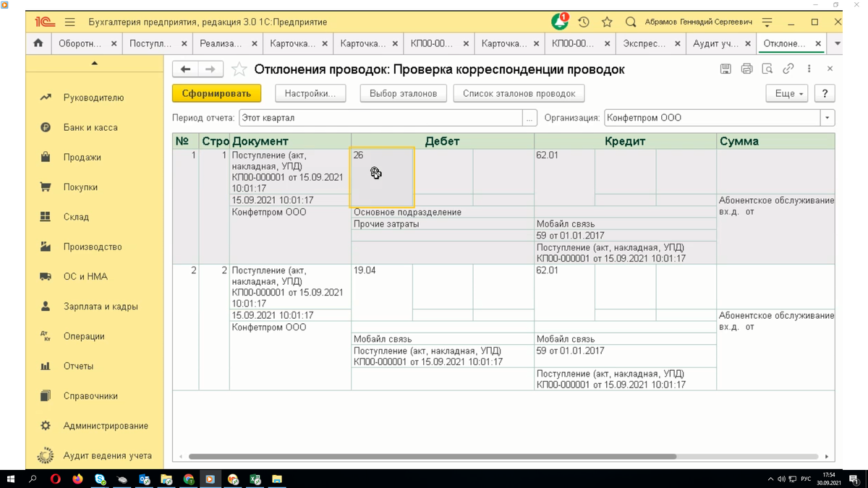Switch to the Оборотн... tab

pos(80,43)
